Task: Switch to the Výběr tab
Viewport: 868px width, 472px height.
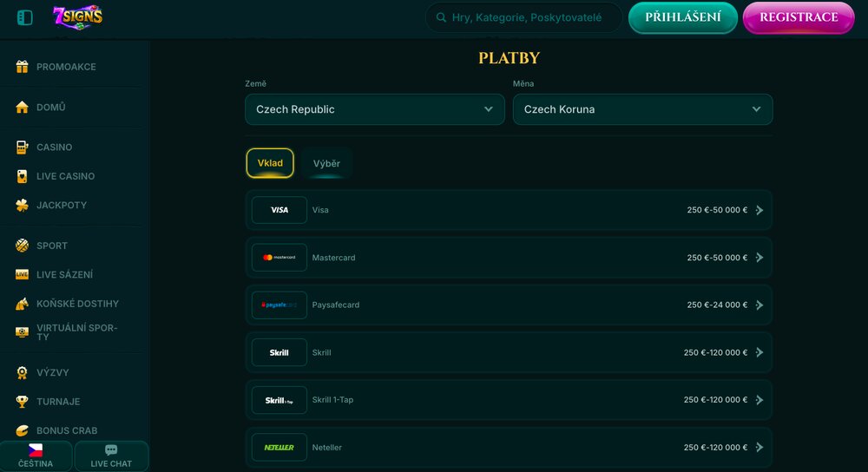Action: pos(326,163)
